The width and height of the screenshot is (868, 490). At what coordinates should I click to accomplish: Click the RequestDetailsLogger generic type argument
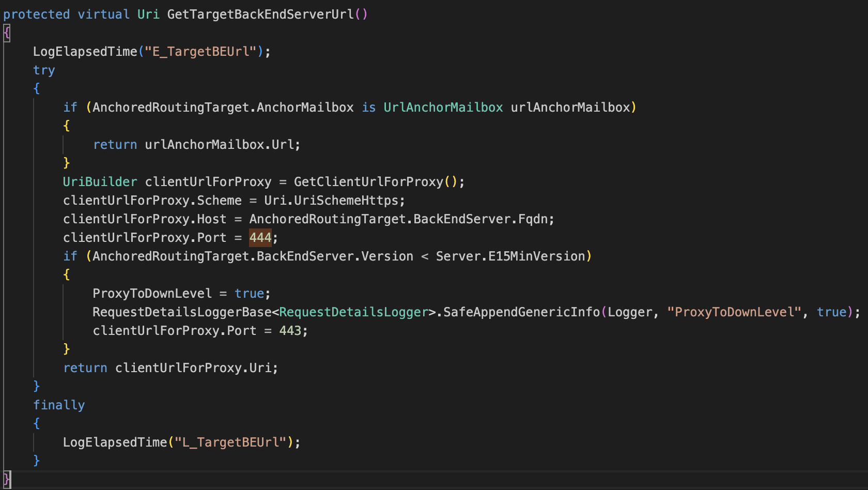coord(354,312)
